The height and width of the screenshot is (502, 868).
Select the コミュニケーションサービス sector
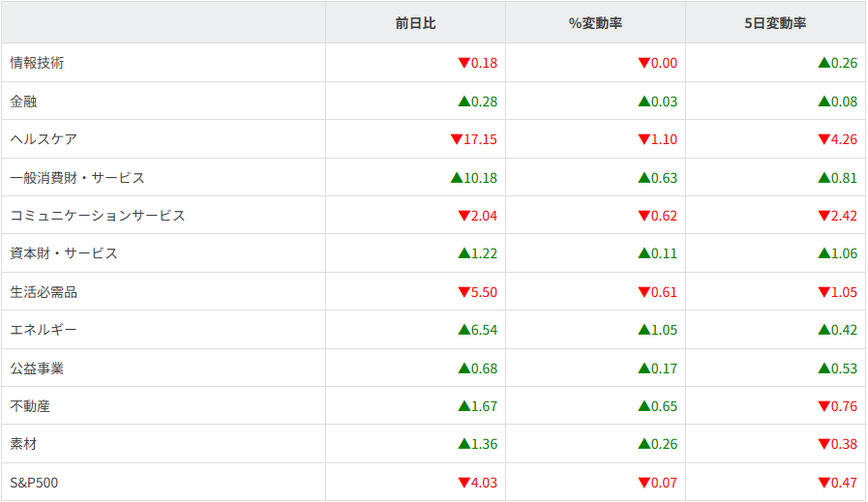click(97, 216)
